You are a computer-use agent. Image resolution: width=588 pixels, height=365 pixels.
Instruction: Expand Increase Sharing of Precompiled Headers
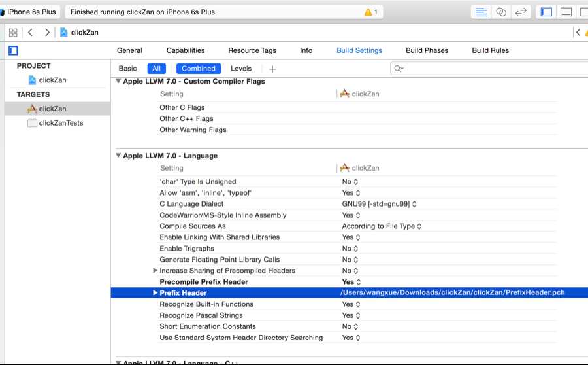click(x=155, y=270)
